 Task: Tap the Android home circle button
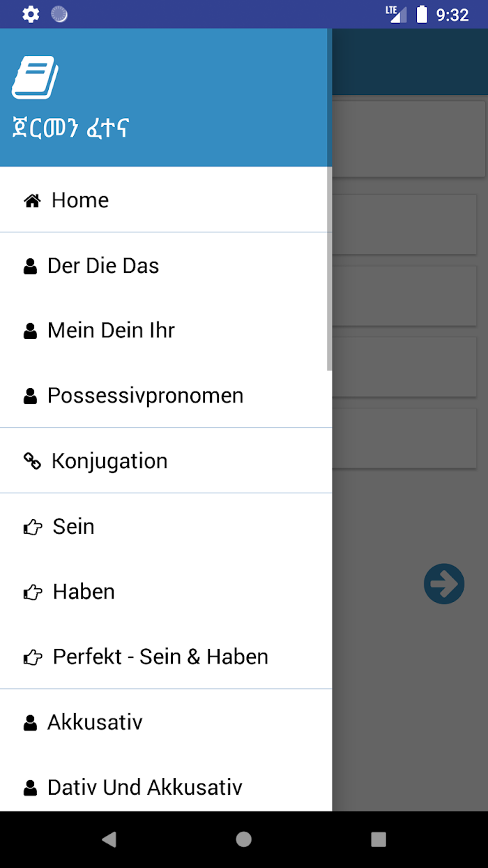(244, 839)
